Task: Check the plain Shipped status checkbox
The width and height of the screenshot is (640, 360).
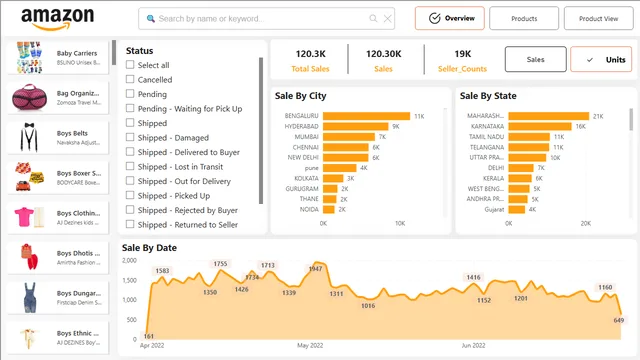Action: click(x=130, y=122)
